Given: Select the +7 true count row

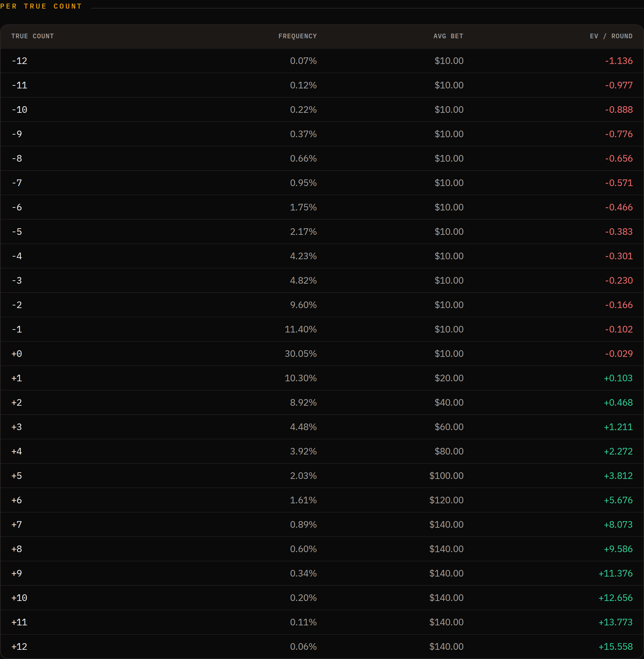Looking at the screenshot, I should [322, 524].
